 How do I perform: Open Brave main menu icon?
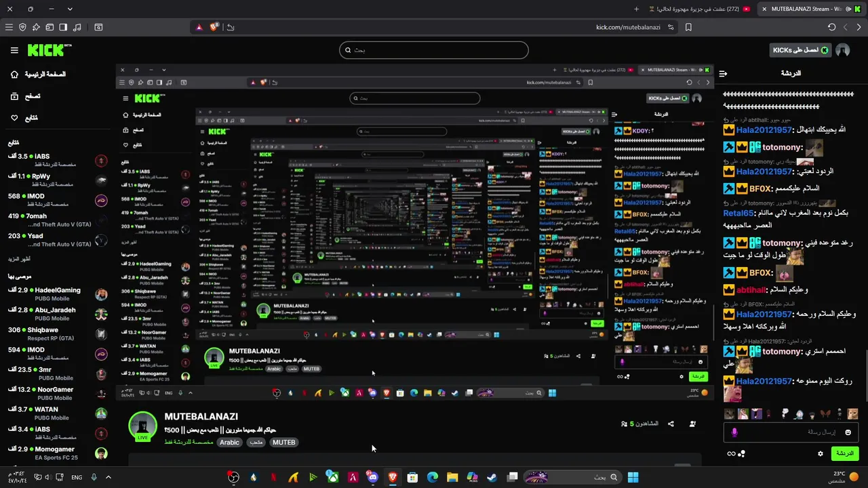9,27
